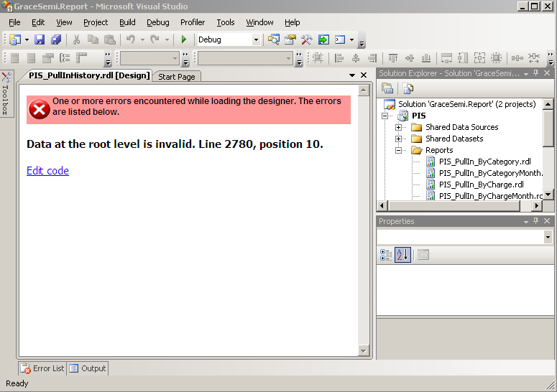Click the red error icon in banner
The width and height of the screenshot is (557, 392).
coord(39,109)
